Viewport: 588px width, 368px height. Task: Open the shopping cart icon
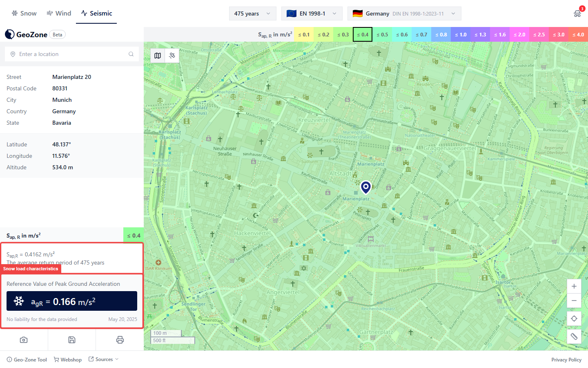tap(577, 13)
